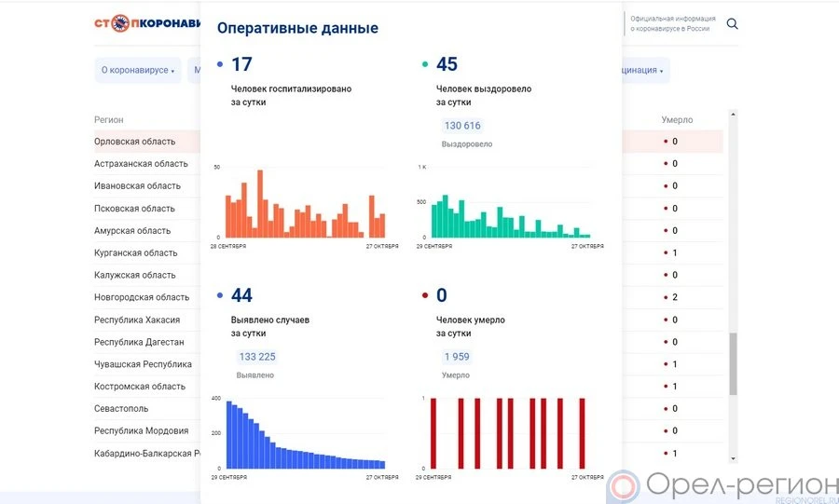The height and width of the screenshot is (504, 839).
Task: Click the blue detected cases bar chart
Action: click(x=305, y=434)
